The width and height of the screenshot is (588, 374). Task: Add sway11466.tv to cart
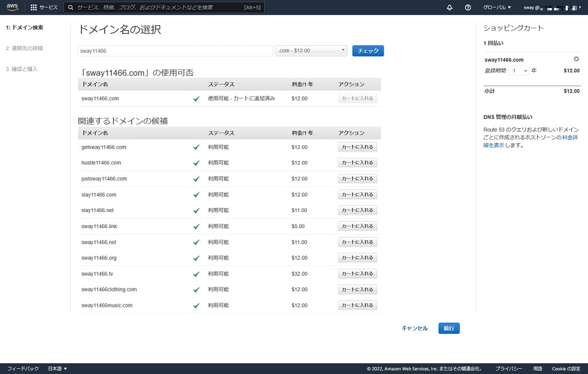click(x=357, y=274)
